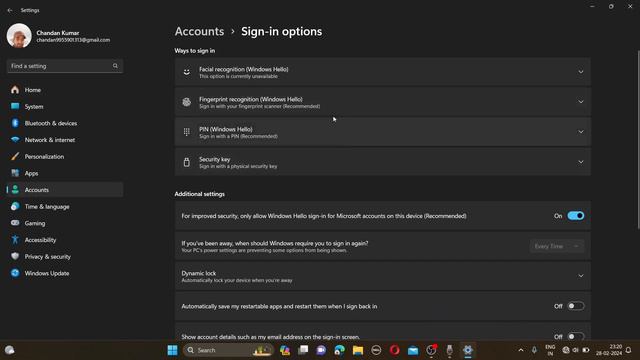Open Opera browser from taskbar

[x=395, y=350]
